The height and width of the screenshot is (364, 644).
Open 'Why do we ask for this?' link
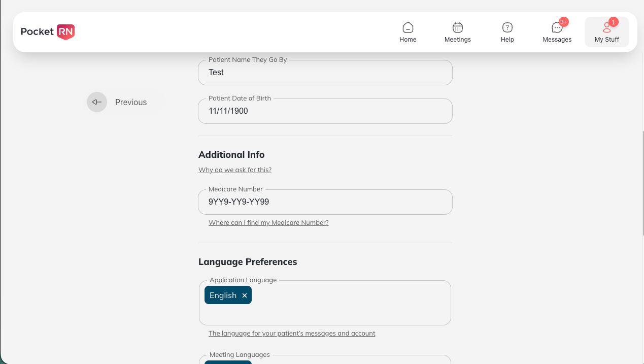(235, 170)
